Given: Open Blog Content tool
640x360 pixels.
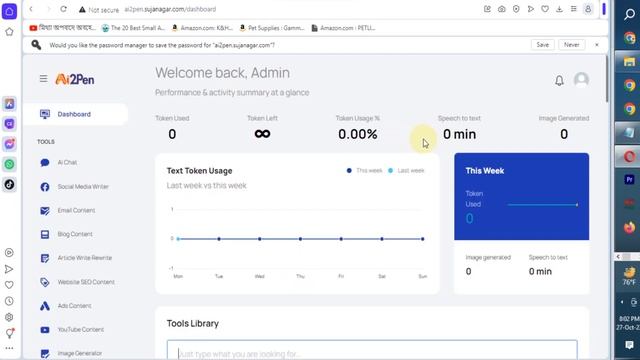Looking at the screenshot, I should pos(76,234).
